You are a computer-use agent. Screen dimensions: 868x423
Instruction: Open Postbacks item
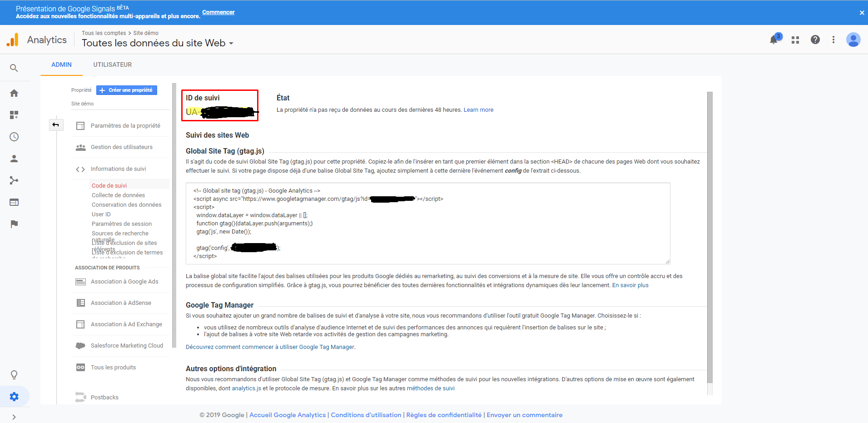point(104,398)
